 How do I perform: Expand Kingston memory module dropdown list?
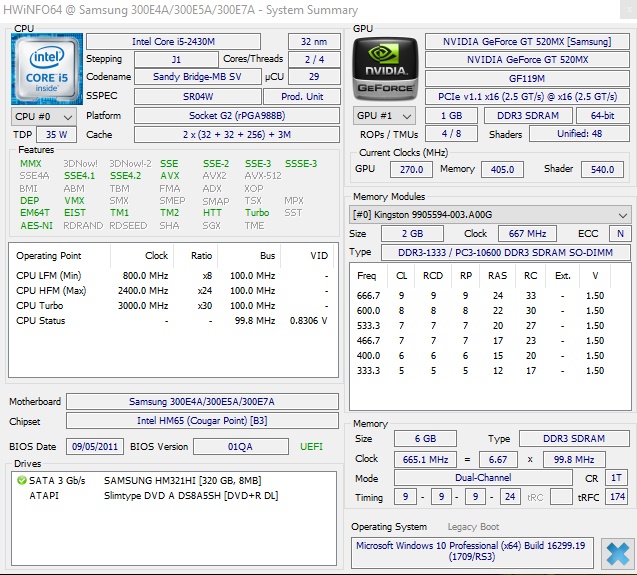pos(490,215)
